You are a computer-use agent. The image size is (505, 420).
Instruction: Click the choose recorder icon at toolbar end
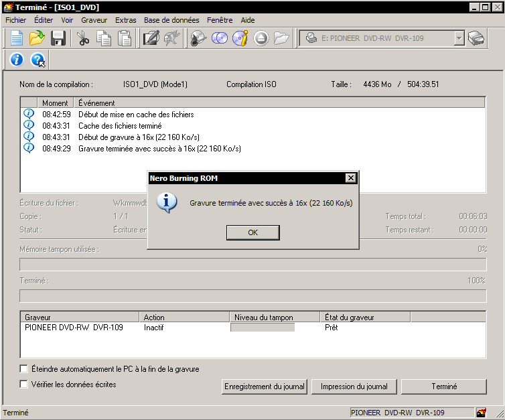click(x=476, y=38)
